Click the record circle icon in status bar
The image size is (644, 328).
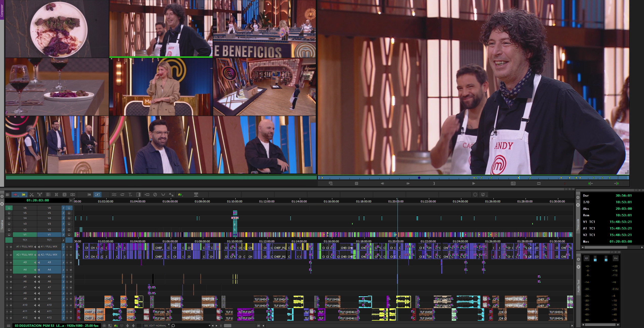pos(104,325)
